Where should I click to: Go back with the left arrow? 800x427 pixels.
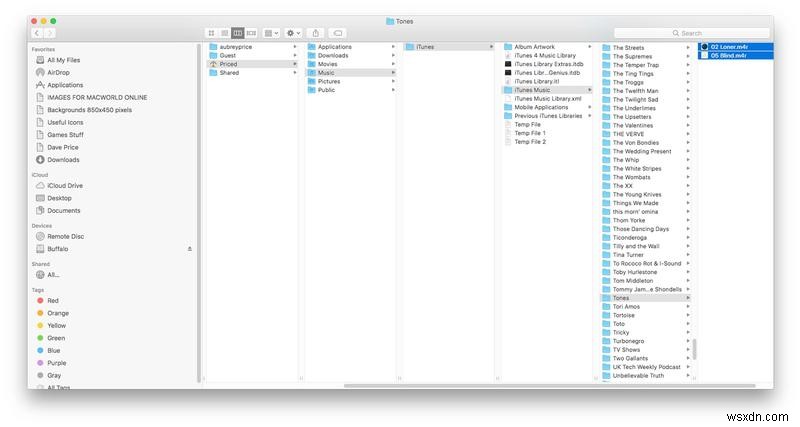[37, 33]
